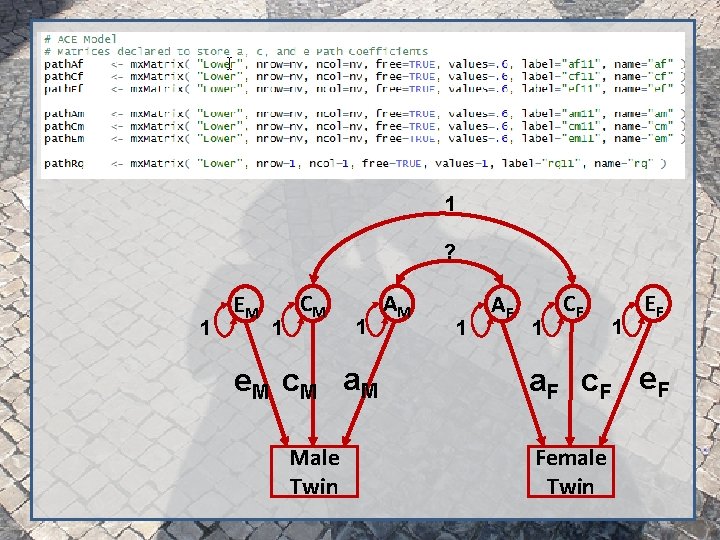Click the 1 beside the A_F self-loop
Image resolution: width=720 pixels, height=540 pixels.
tap(461, 328)
